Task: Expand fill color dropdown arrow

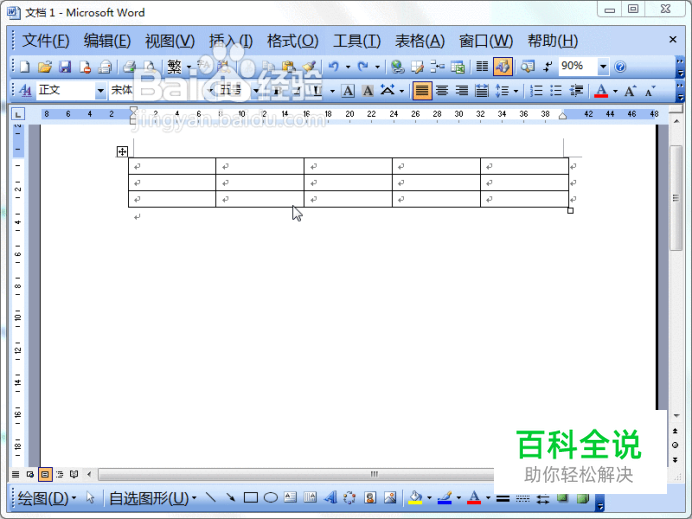Action: coord(429,498)
